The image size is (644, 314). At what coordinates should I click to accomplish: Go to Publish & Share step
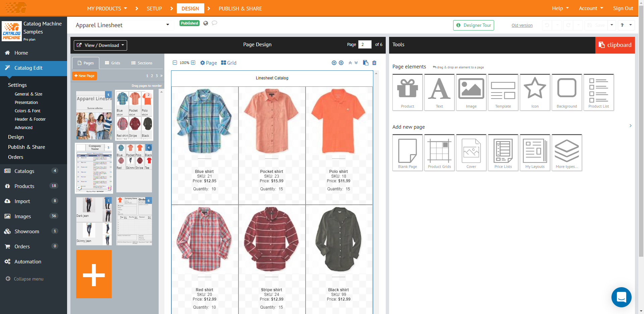(240, 8)
